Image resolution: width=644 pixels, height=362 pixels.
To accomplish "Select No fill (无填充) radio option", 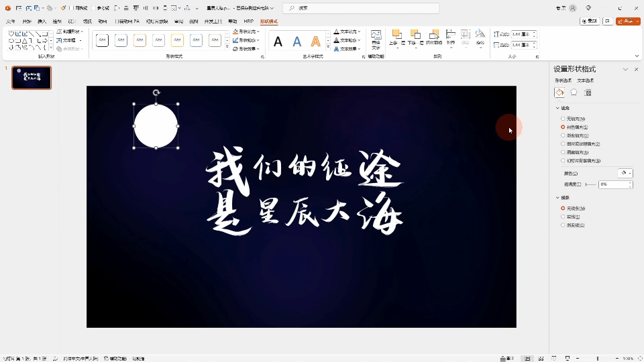I will tap(563, 119).
